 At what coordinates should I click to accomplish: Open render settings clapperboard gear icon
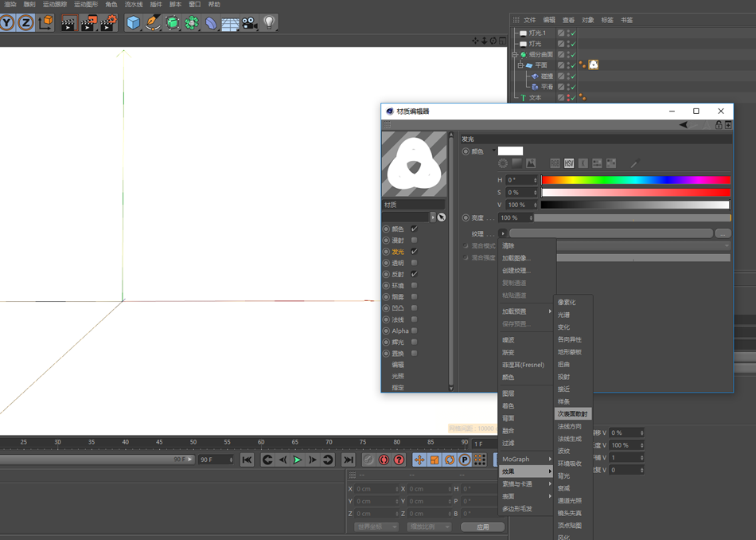pyautogui.click(x=108, y=22)
